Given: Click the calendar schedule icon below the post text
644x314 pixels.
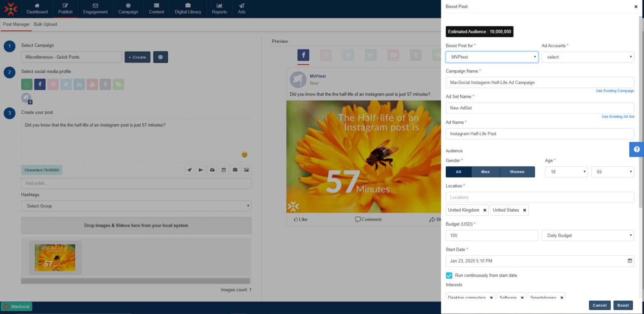Looking at the screenshot, I should point(224,170).
